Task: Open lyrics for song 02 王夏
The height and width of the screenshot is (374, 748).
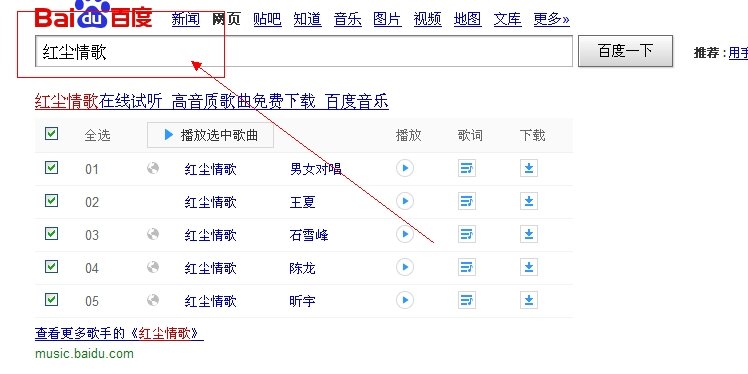Action: point(467,201)
